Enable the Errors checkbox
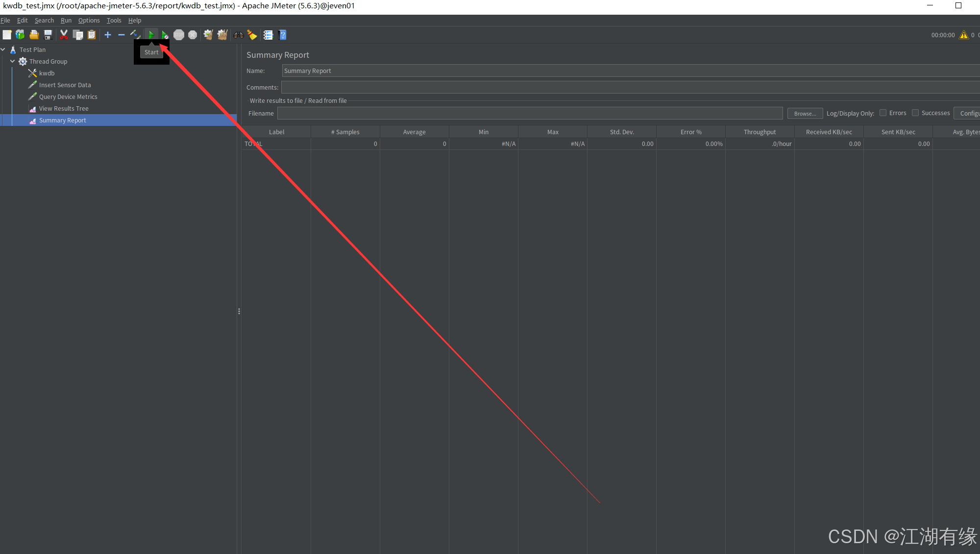Viewport: 980px width, 554px height. click(883, 113)
